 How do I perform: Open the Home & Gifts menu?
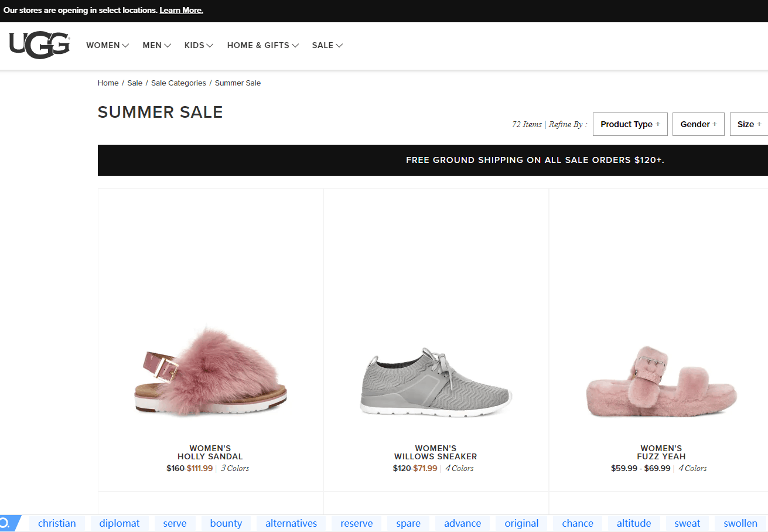263,45
